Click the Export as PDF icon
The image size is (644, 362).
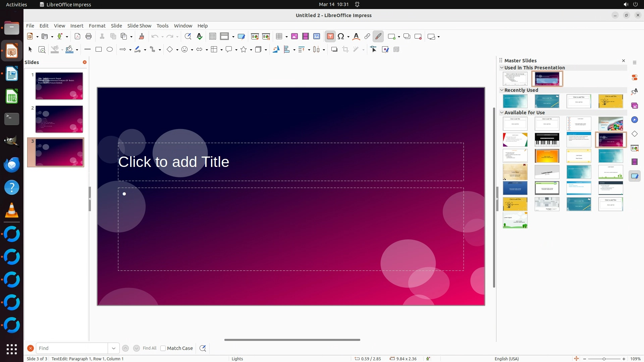click(x=77, y=37)
